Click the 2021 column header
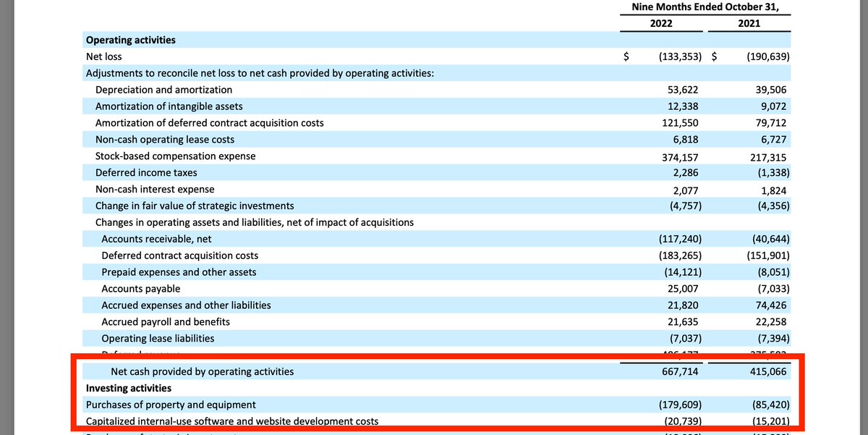 pos(749,23)
